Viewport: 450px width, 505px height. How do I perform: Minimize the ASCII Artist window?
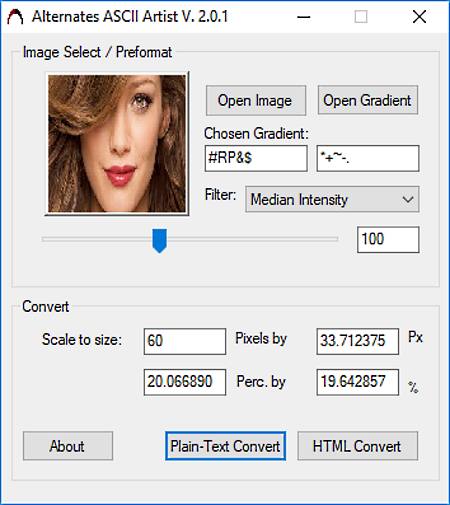click(x=304, y=17)
